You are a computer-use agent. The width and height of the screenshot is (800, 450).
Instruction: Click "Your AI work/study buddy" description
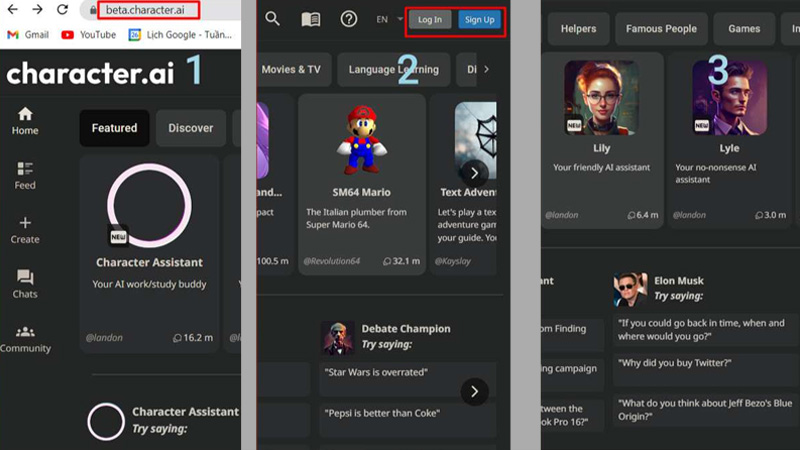[x=149, y=284]
